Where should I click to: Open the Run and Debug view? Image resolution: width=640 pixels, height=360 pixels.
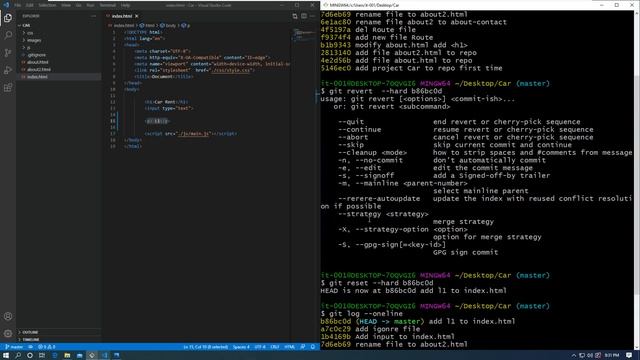pos(8,70)
